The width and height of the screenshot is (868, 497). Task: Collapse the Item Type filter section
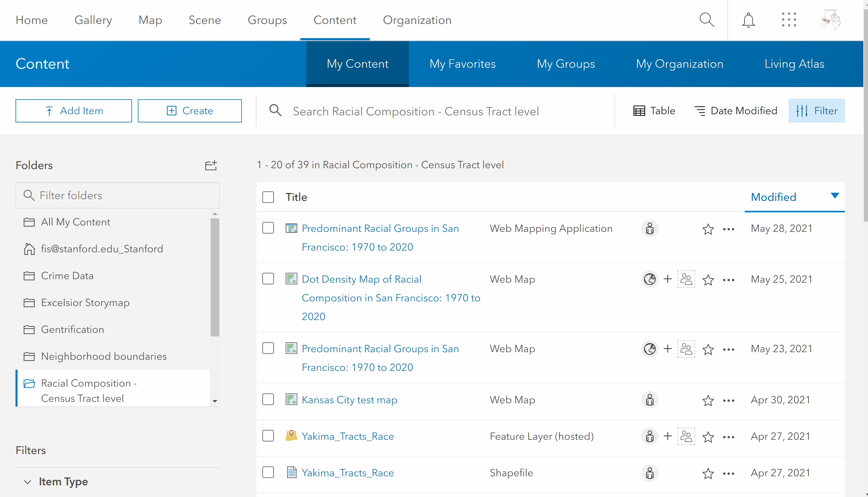tap(28, 482)
